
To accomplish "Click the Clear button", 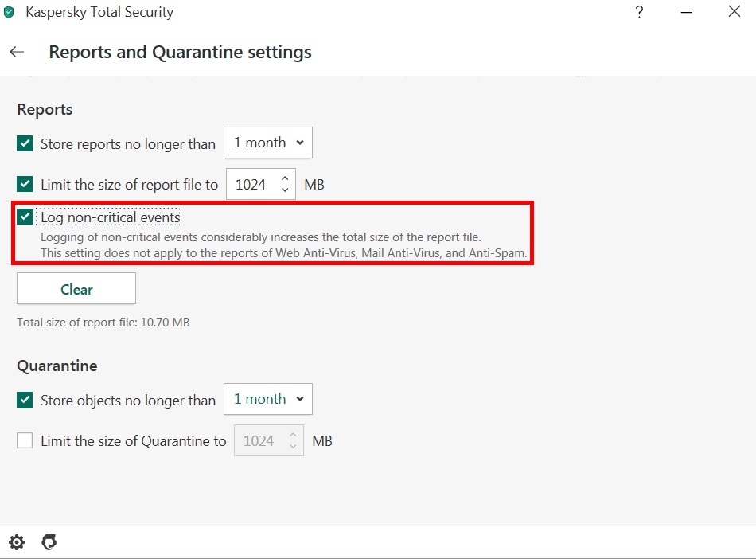I will point(76,288).
